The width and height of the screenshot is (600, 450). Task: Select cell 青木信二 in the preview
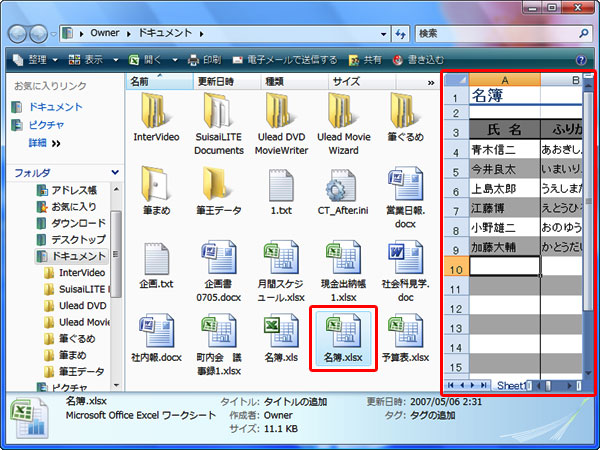pos(505,149)
